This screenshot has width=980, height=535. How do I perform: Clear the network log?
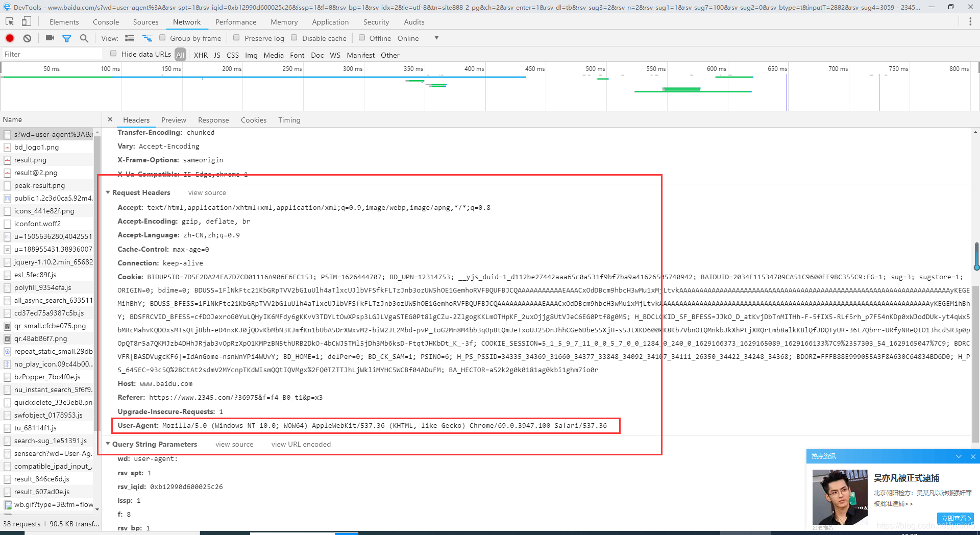coord(28,38)
